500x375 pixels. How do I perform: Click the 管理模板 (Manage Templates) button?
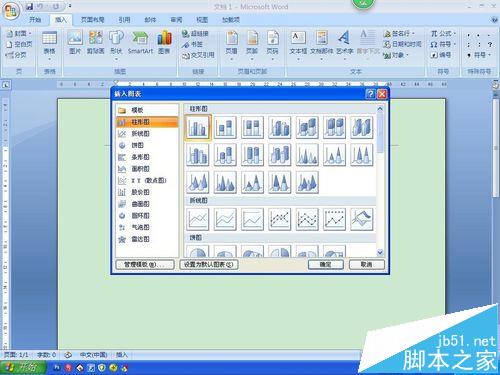pos(145,265)
